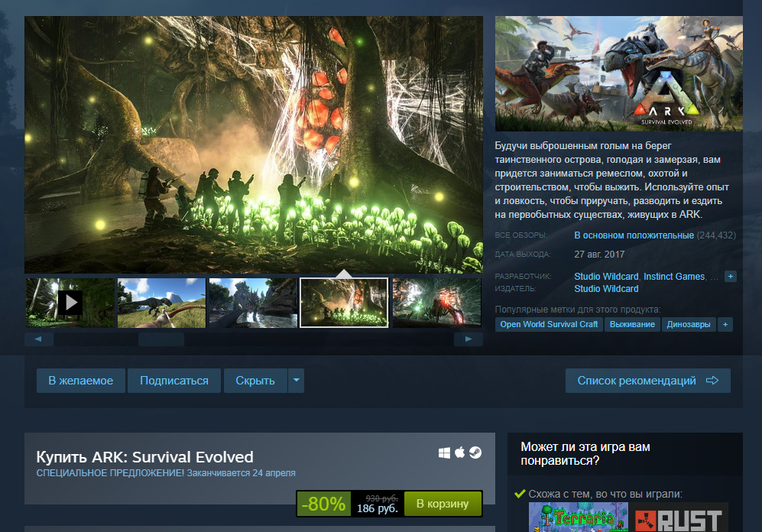This screenshot has width=762, height=532.
Task: Click the SteamOS platform icon
Action: click(475, 453)
